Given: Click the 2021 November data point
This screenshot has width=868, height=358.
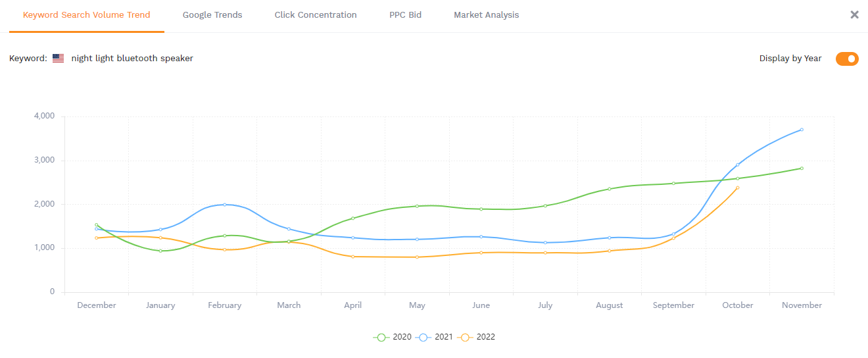Looking at the screenshot, I should pos(802,130).
